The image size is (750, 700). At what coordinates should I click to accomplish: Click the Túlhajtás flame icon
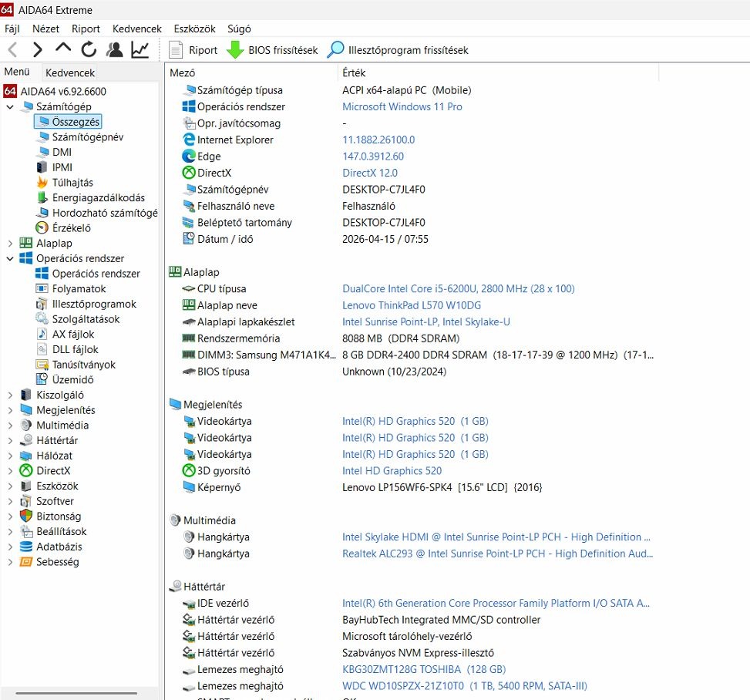click(42, 183)
